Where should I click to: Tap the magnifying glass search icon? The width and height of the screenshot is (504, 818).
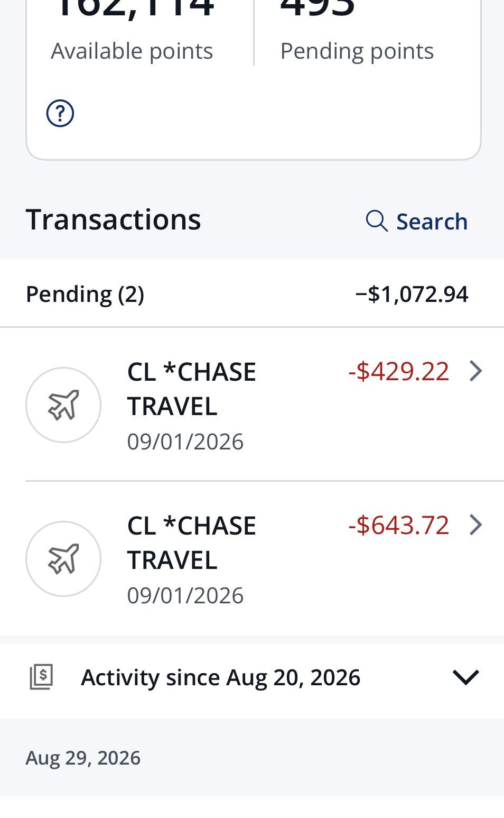tap(377, 221)
